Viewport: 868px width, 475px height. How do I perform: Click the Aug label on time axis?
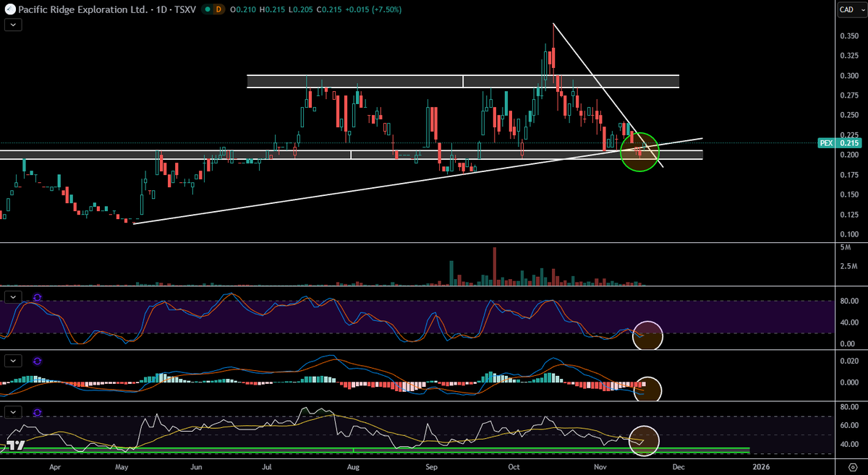pyautogui.click(x=352, y=467)
